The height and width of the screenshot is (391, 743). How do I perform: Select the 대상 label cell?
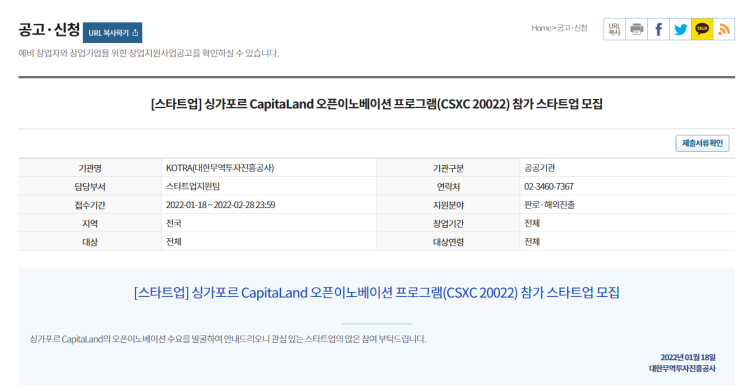[90, 242]
